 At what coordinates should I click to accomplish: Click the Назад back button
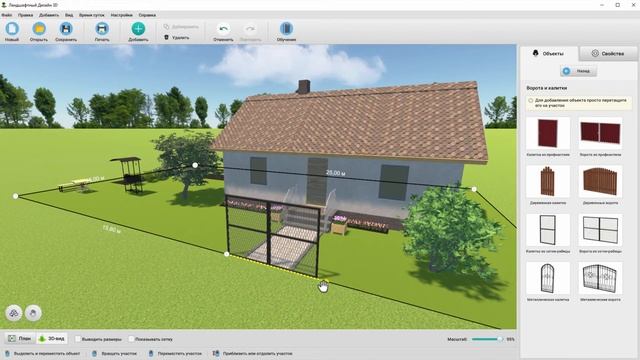pyautogui.click(x=578, y=71)
